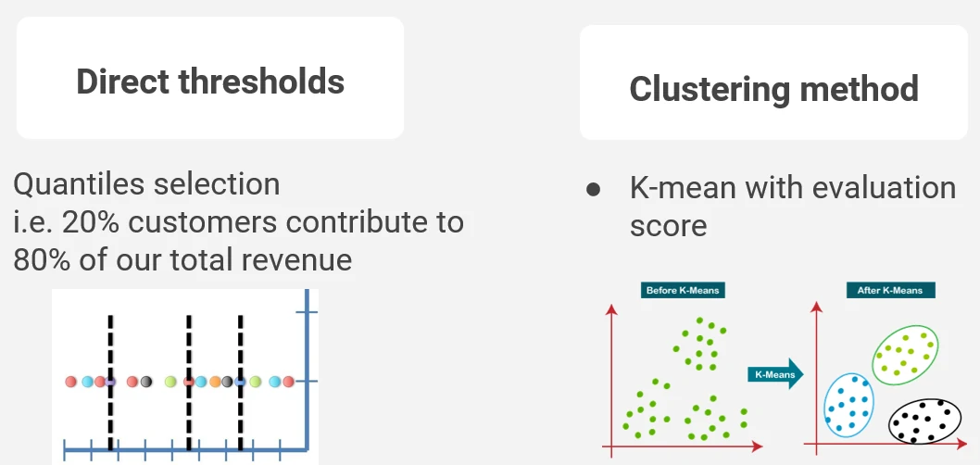Click the After K-Means label
This screenshot has height=465, width=980.
pos(889,290)
